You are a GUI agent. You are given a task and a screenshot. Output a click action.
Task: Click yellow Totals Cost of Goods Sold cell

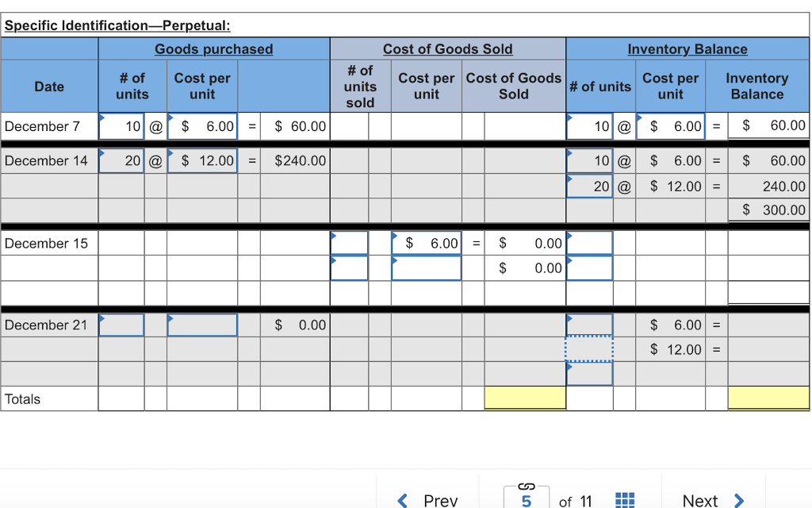[525, 398]
